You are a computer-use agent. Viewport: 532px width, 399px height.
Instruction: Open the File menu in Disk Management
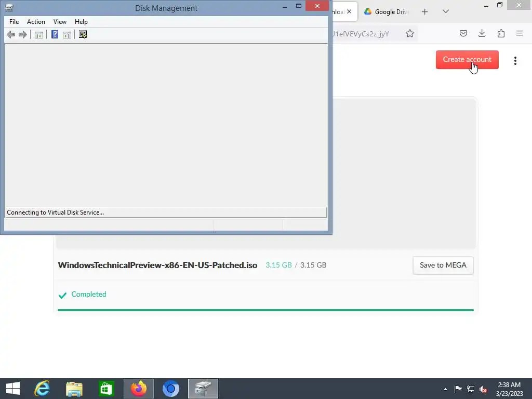pyautogui.click(x=14, y=22)
